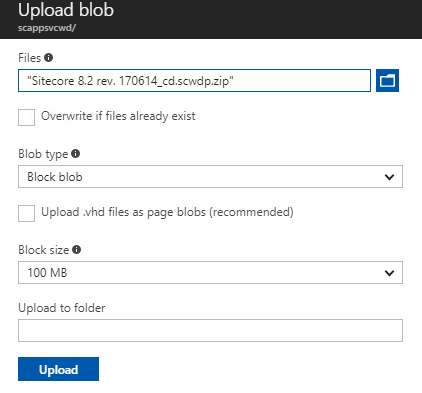Click the Upload to folder label
The image size is (422, 393).
(x=62, y=308)
